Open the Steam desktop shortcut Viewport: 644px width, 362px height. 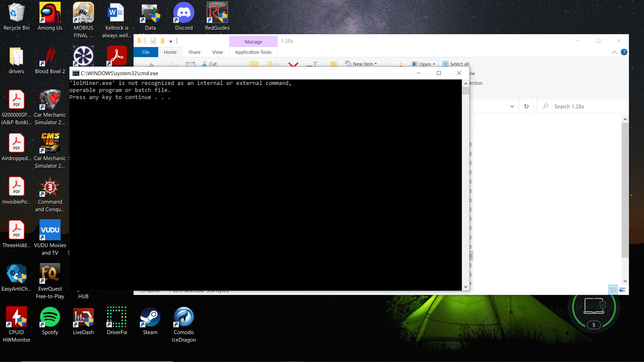150,321
